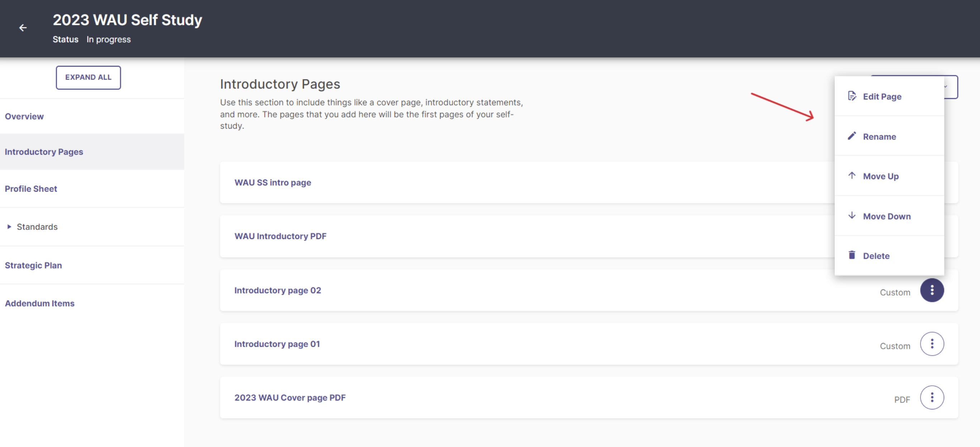The image size is (980, 447).
Task: Open options for Introductory page 02
Action: click(932, 290)
